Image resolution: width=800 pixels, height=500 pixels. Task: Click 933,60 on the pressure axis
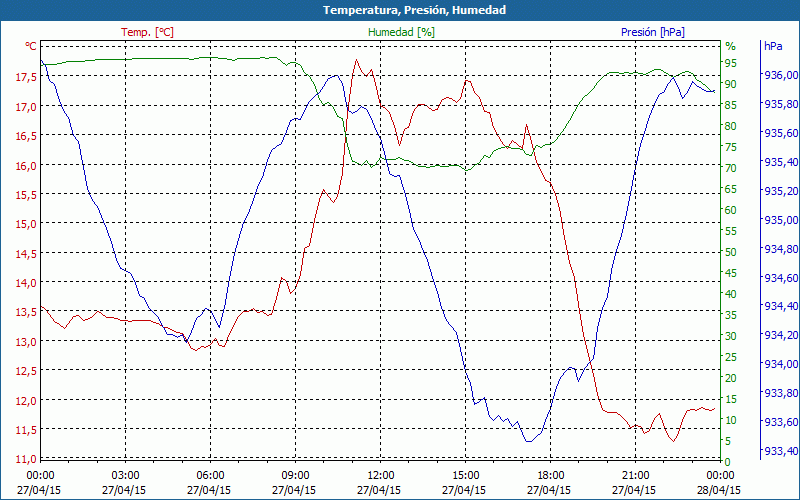(779, 422)
